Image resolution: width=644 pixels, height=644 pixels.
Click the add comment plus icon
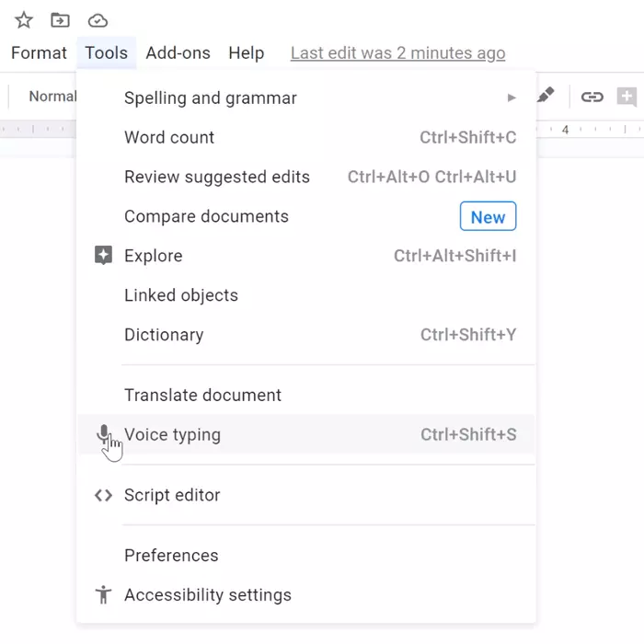627,98
